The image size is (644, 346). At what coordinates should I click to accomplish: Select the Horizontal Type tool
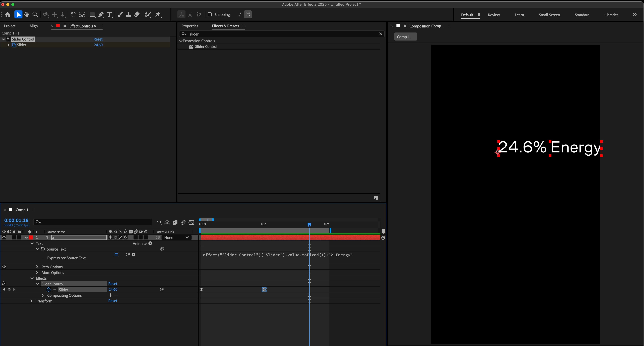pos(109,15)
